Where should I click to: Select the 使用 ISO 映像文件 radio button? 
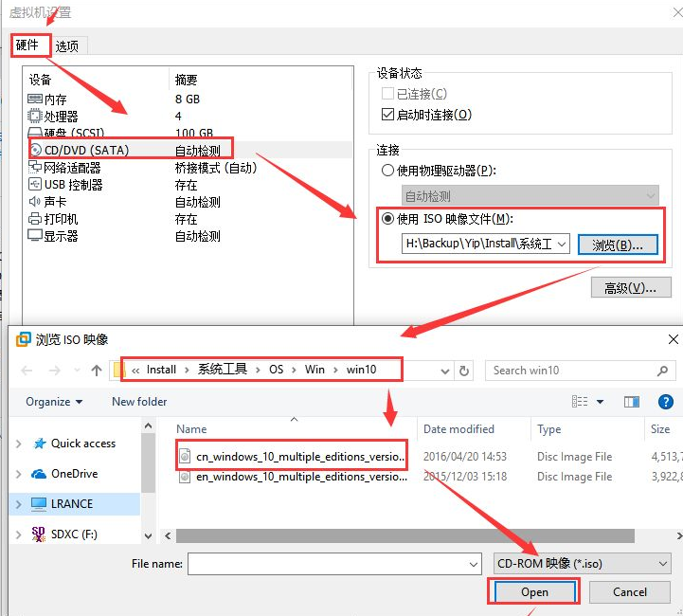[386, 219]
